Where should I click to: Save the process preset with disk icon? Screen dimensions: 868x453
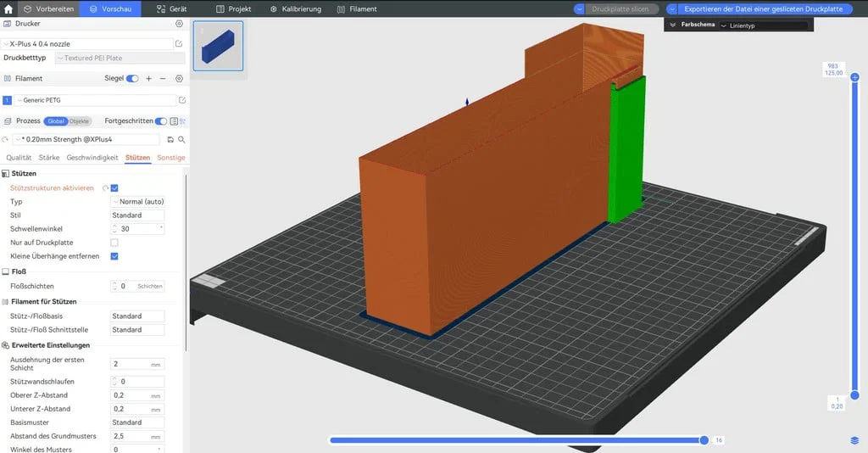click(170, 140)
